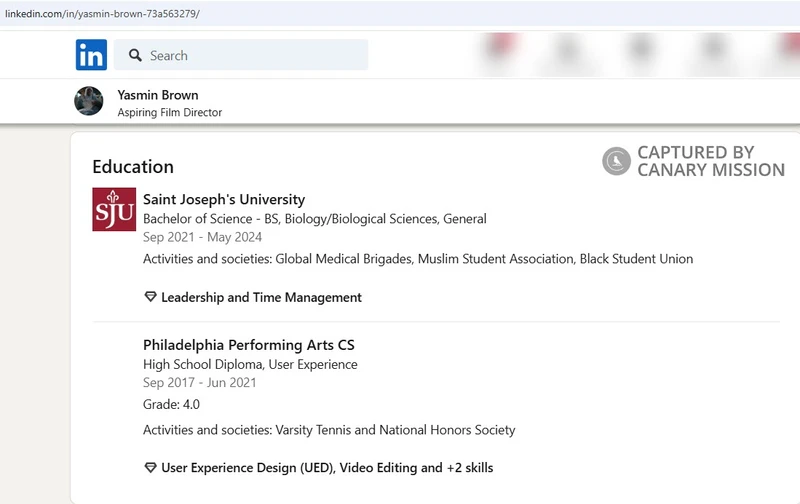
Task: Click the browser address bar URL
Action: [103, 14]
